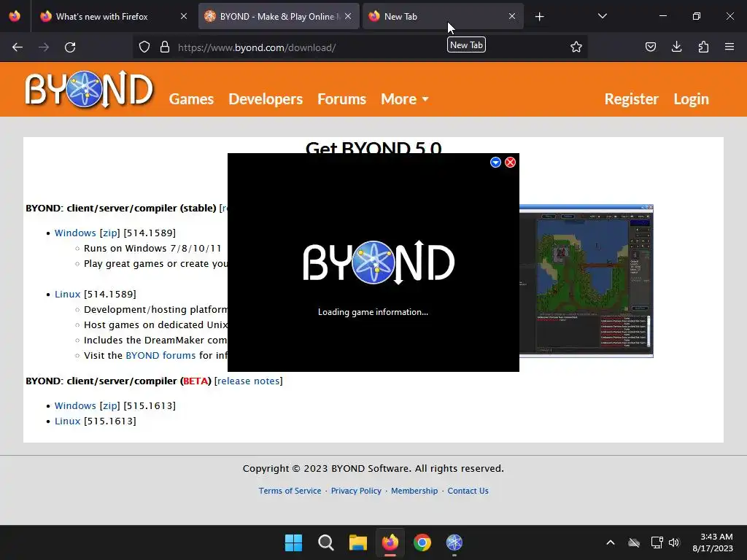Click the BETA Windows download link
This screenshot has width=747, height=560.
[75, 405]
